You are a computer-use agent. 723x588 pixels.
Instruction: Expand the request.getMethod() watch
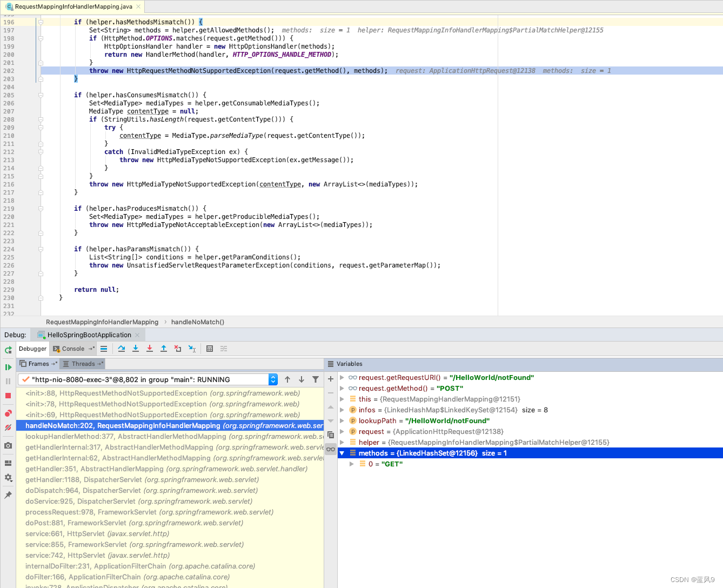tap(342, 388)
